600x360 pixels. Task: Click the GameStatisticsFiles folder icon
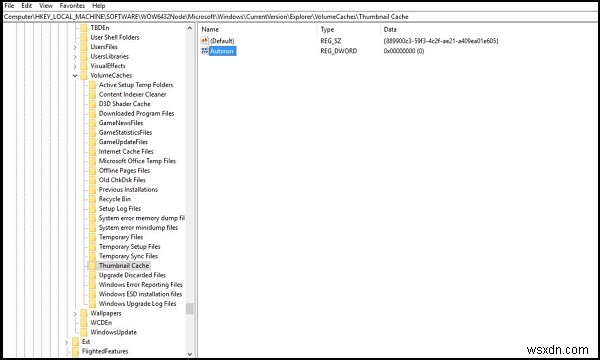pyautogui.click(x=92, y=133)
